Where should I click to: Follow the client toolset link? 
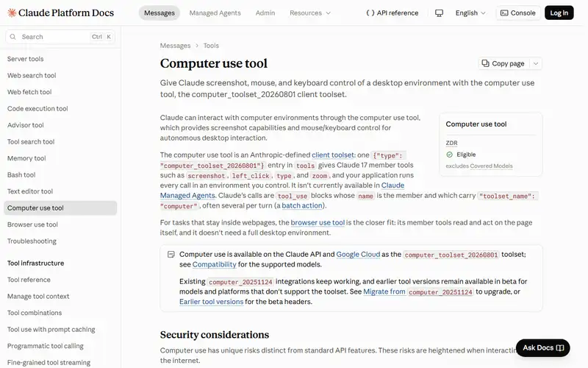333,155
